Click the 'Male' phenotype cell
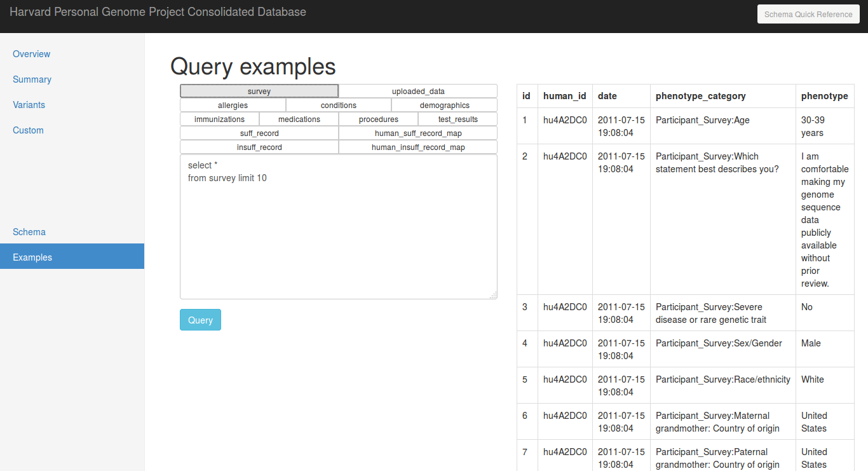The image size is (868, 471). [x=825, y=349]
